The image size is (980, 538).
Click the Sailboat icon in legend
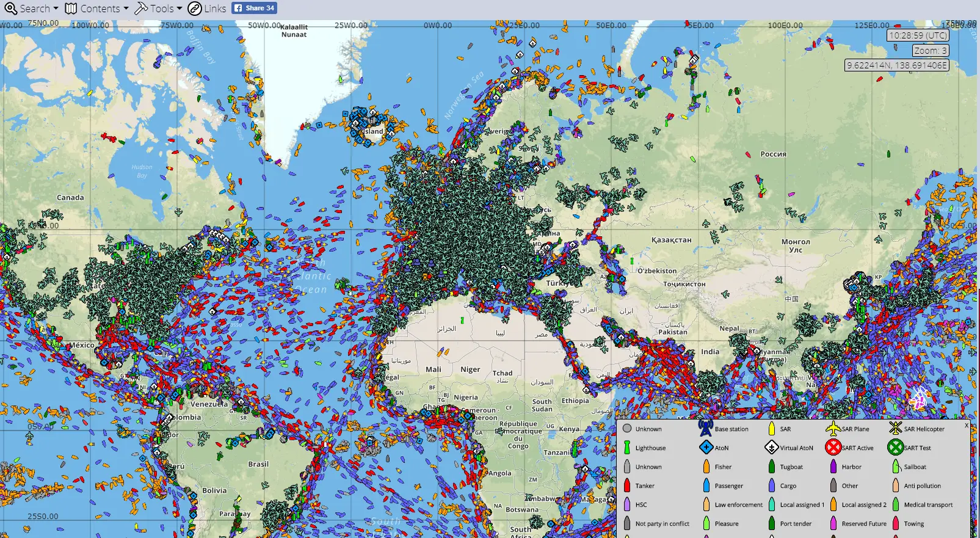896,467
